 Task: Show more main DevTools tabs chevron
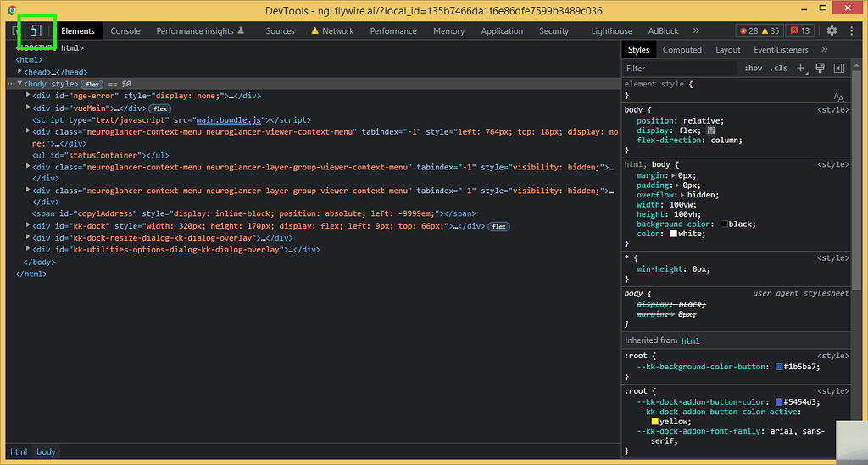click(x=696, y=30)
